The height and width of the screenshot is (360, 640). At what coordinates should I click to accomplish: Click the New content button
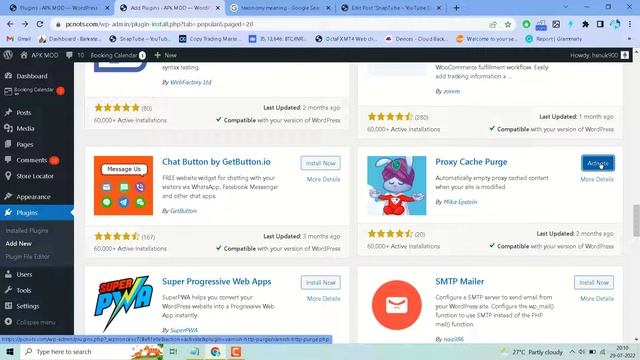(x=165, y=55)
